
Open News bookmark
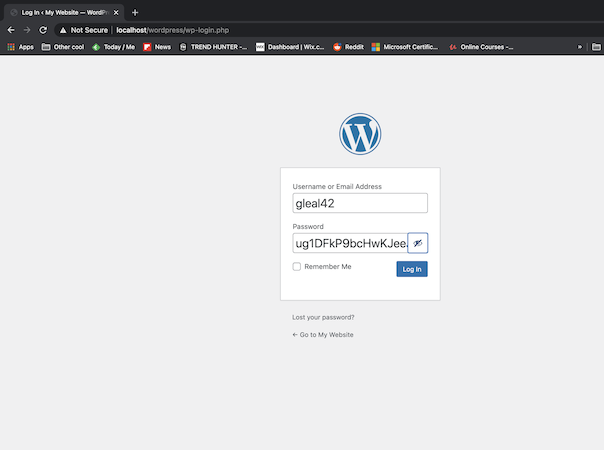coord(157,47)
